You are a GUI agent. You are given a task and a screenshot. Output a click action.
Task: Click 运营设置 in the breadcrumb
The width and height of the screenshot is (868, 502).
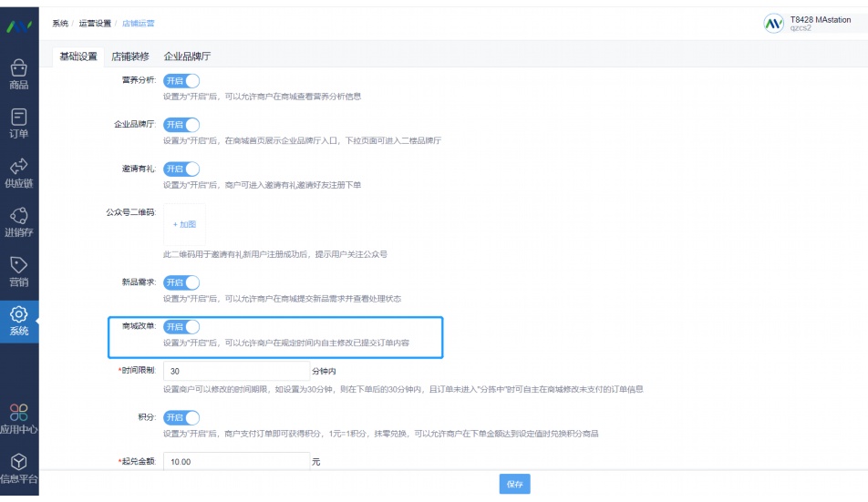(95, 23)
